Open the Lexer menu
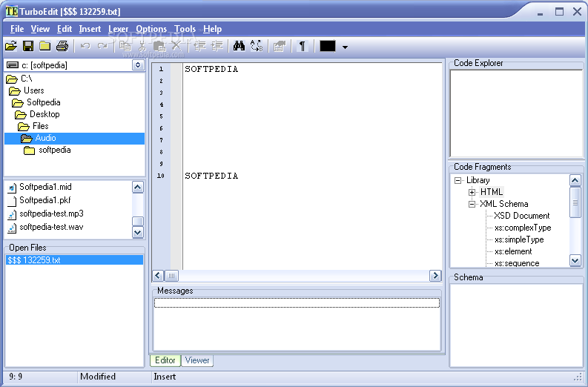588x387 pixels. [x=118, y=29]
